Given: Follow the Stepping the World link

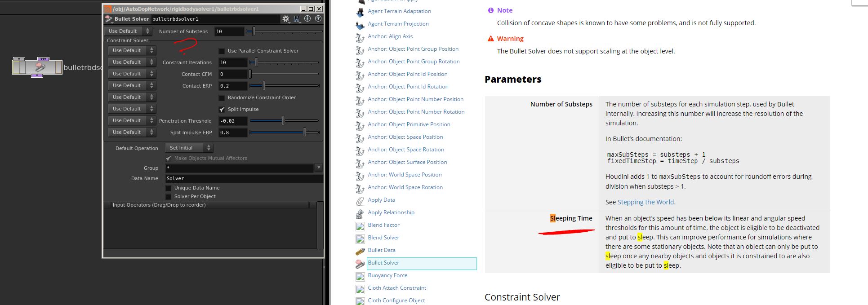Looking at the screenshot, I should [x=645, y=202].
